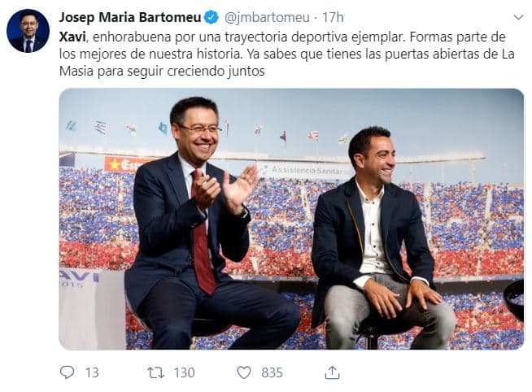This screenshot has height=392, width=532.
Task: Click the Asistencia Sanitaria sign in the photo
Action: coord(307,171)
